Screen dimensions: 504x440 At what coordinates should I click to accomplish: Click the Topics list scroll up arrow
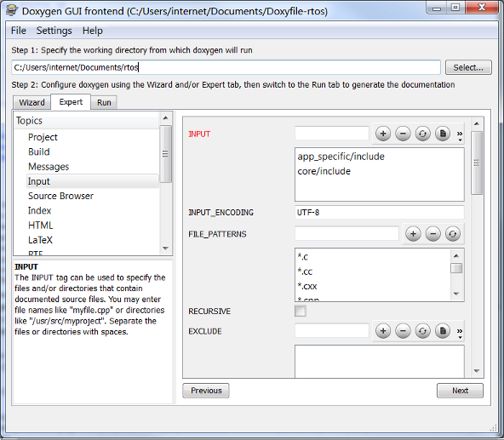point(165,118)
